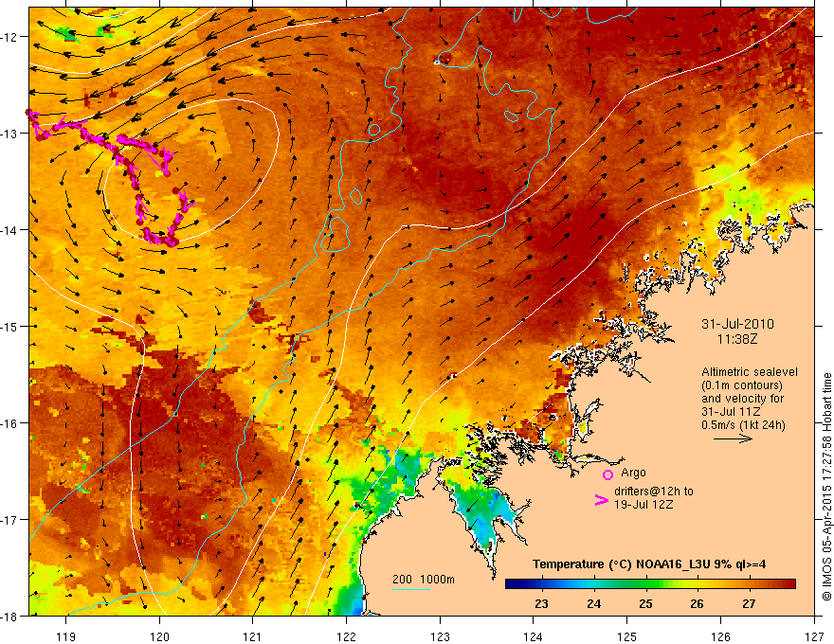Click the cyan isobath legend line sample
The image size is (834, 644).
coord(411,589)
